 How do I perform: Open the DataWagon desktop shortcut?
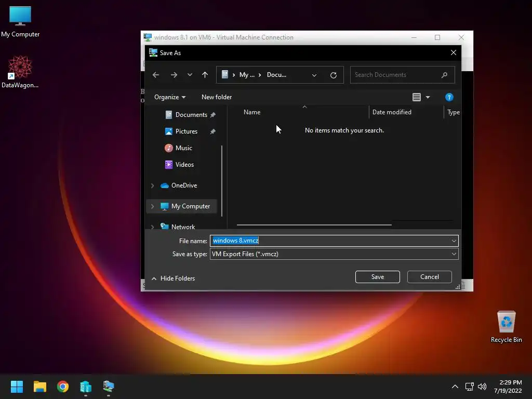coord(20,72)
